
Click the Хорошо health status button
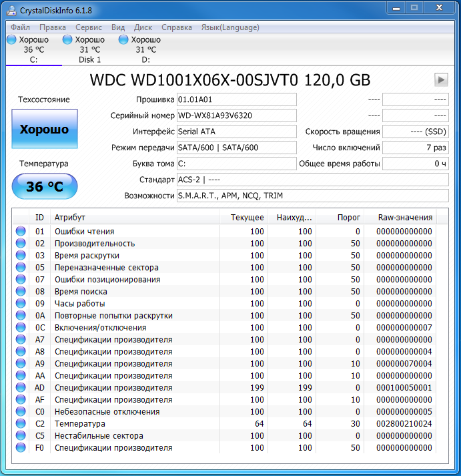point(45,129)
